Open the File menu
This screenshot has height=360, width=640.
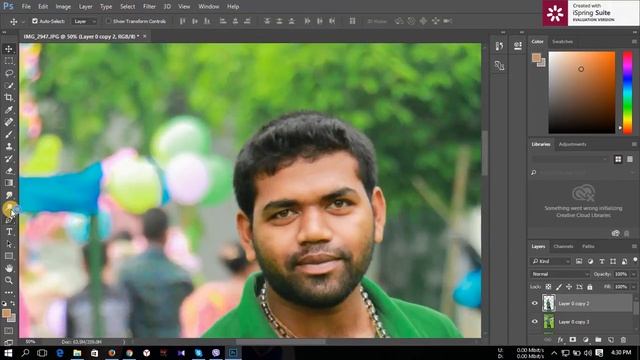coord(26,7)
